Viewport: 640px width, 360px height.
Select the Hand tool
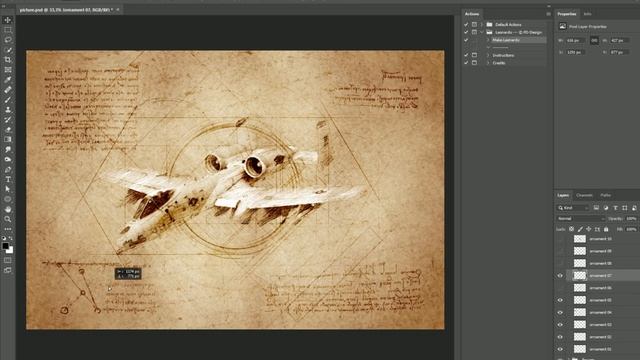click(x=7, y=209)
